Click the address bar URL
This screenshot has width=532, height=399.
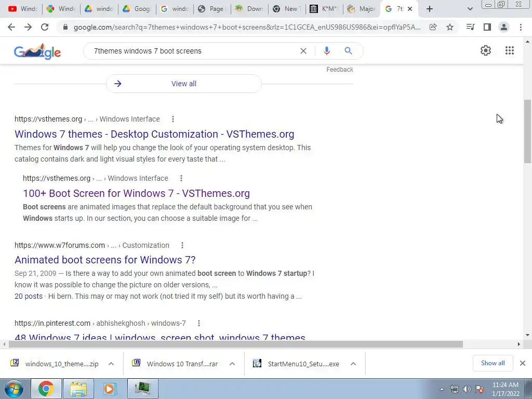[247, 27]
